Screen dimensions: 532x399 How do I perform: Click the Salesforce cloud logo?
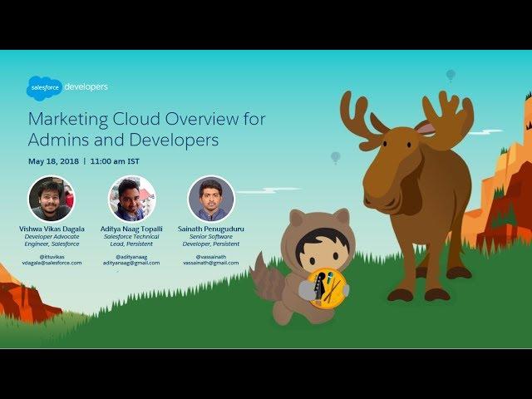(x=44, y=88)
